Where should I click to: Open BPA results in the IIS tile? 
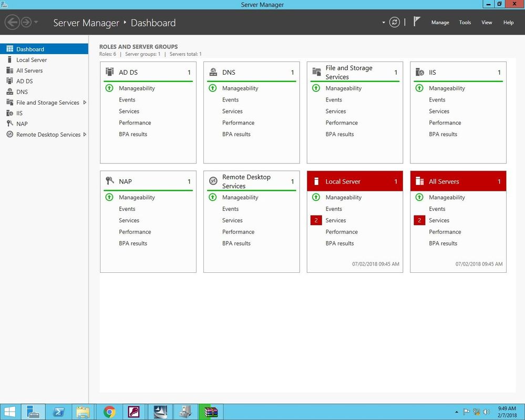click(x=443, y=134)
